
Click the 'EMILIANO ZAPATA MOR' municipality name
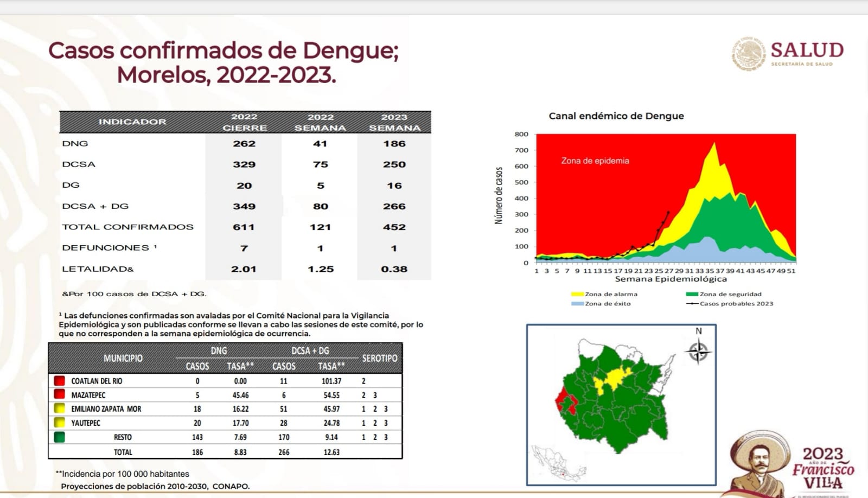click(x=106, y=409)
